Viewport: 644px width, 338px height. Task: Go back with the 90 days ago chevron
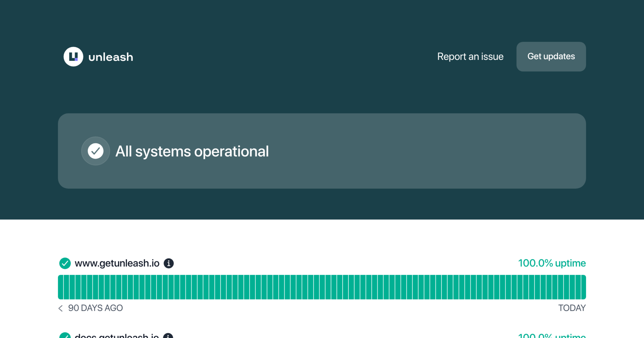point(61,308)
